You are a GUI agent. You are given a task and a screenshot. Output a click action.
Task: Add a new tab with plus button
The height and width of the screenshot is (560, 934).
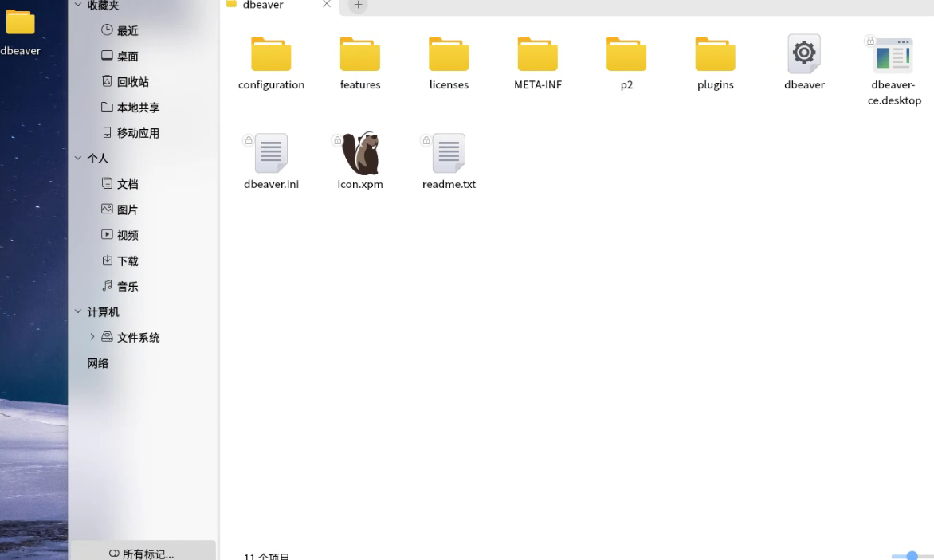pyautogui.click(x=358, y=5)
